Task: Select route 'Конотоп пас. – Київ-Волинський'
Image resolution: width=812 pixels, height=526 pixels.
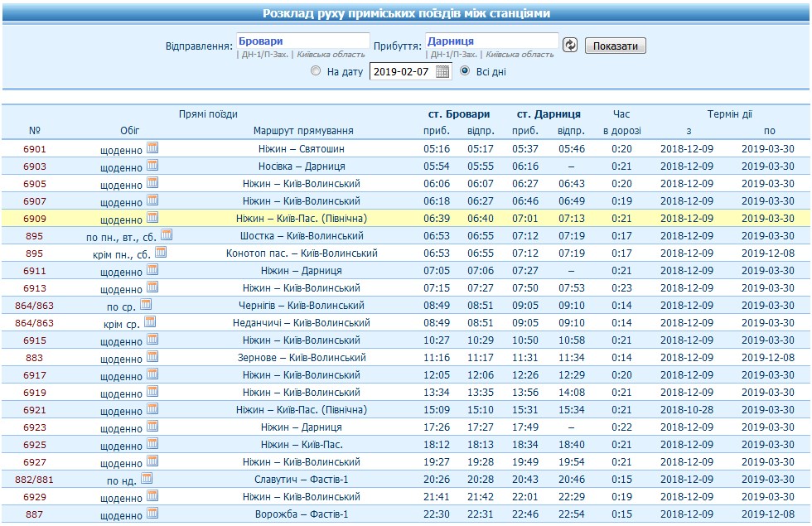Action: click(x=302, y=253)
